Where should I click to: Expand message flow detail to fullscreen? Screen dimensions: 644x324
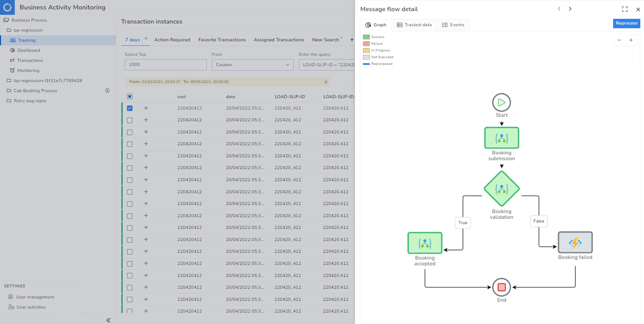point(625,9)
